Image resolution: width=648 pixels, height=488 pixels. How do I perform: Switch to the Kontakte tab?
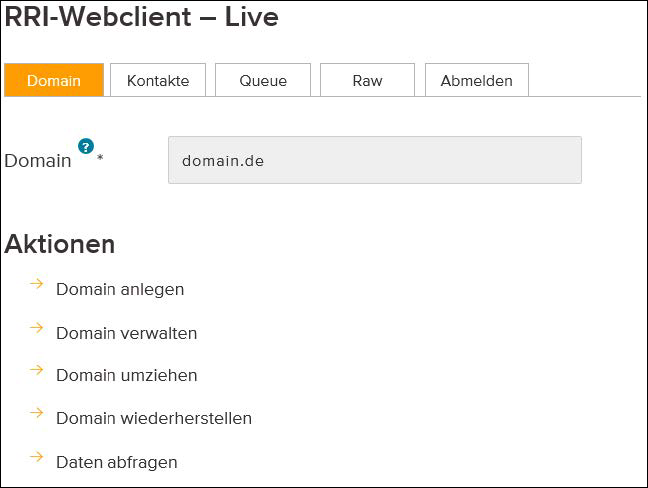[158, 80]
